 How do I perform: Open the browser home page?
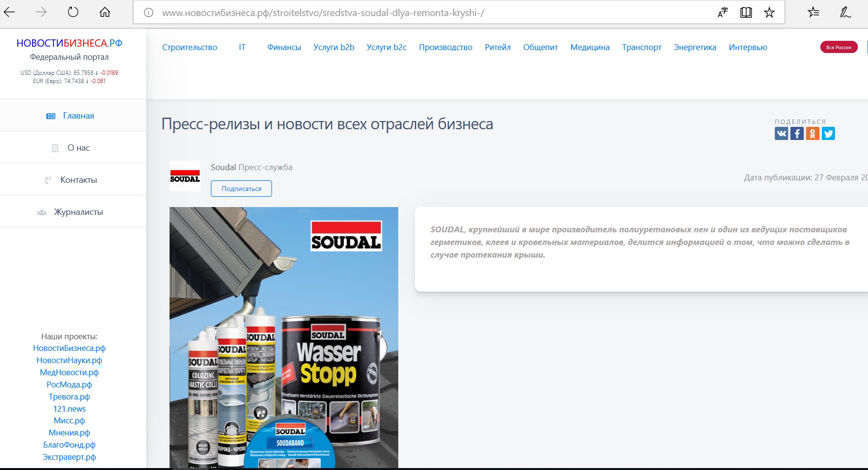click(105, 12)
